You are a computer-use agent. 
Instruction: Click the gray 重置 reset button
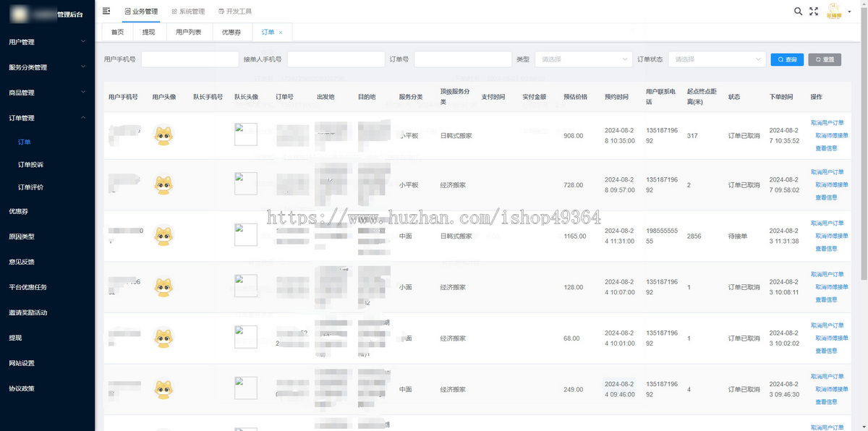click(825, 59)
